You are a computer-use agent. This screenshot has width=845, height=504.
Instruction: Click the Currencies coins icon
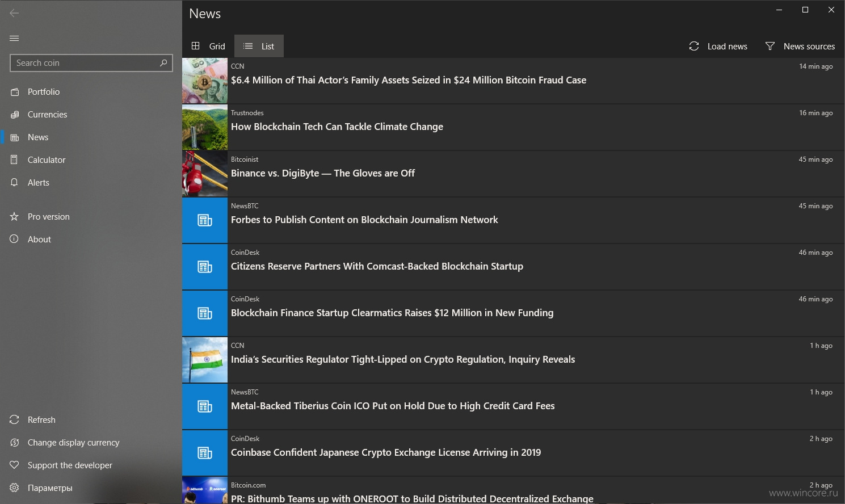pos(15,115)
